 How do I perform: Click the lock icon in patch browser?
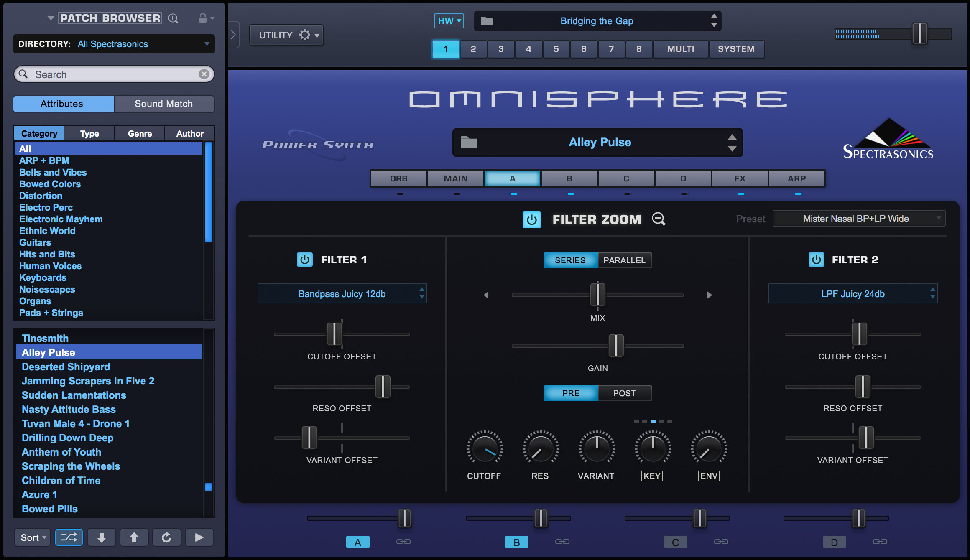click(x=203, y=18)
